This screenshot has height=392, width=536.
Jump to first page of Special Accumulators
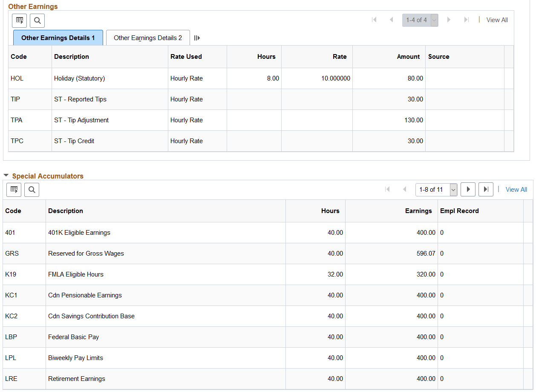pyautogui.click(x=387, y=189)
